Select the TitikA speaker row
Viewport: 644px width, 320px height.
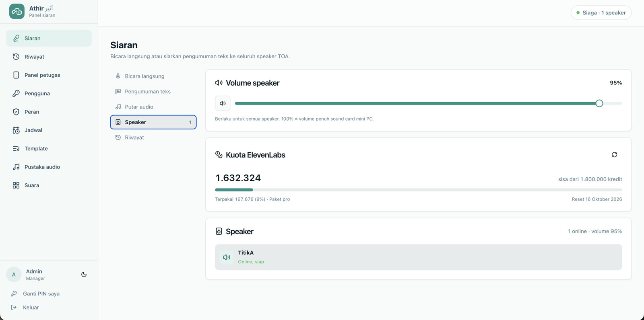tap(419, 257)
